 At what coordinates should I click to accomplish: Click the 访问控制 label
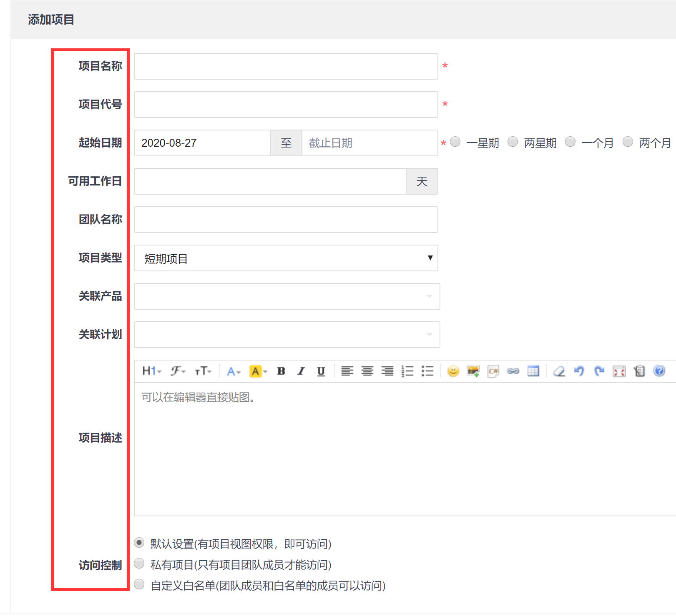tap(100, 565)
